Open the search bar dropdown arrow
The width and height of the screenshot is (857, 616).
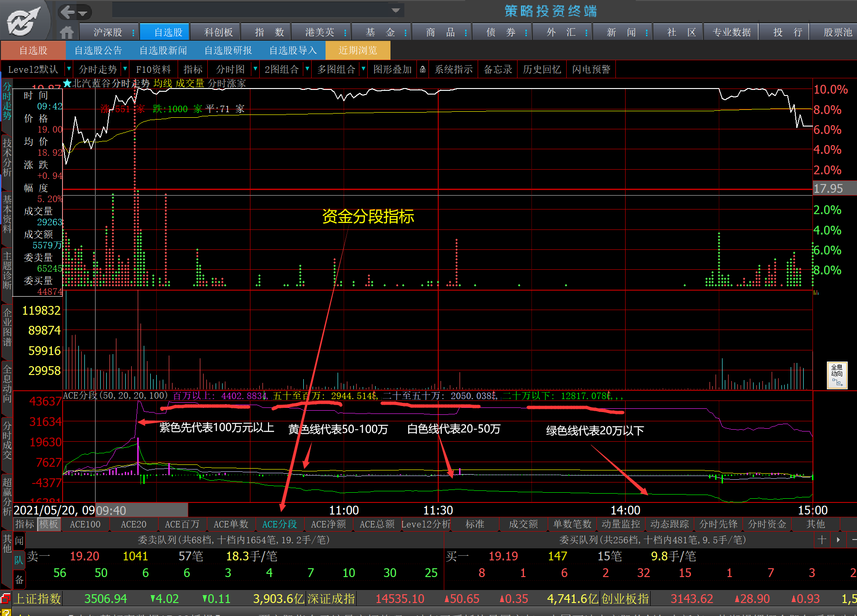pyautogui.click(x=396, y=10)
